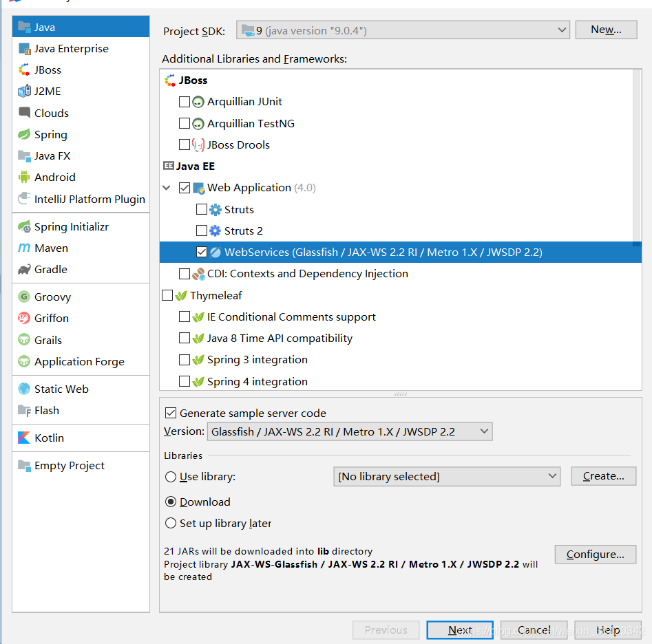
Task: Click the CDI beans icon
Action: 198,273
